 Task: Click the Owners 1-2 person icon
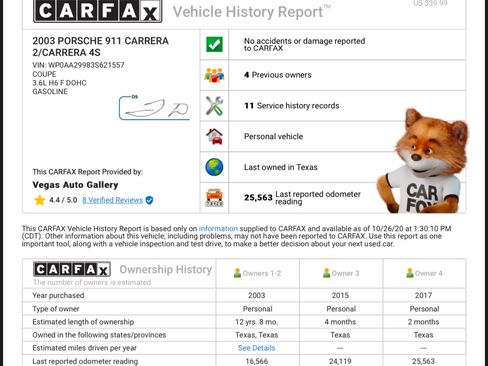tap(237, 273)
